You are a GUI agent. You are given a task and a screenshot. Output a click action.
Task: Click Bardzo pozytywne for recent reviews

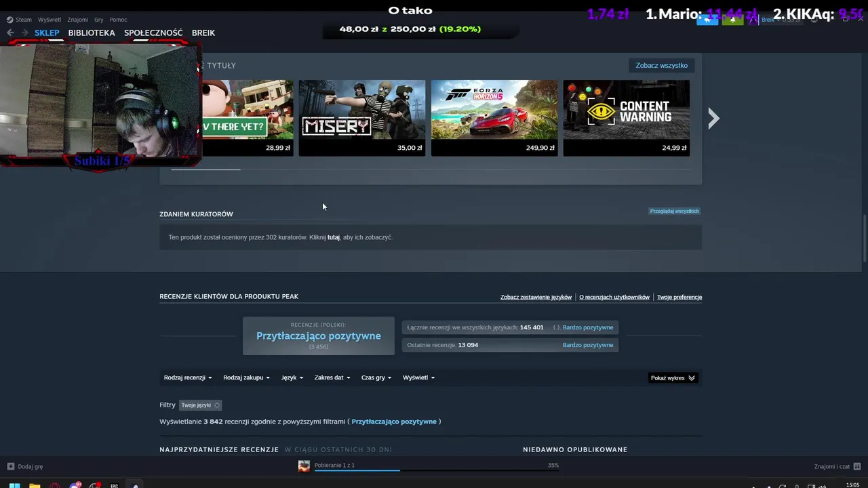(x=588, y=345)
